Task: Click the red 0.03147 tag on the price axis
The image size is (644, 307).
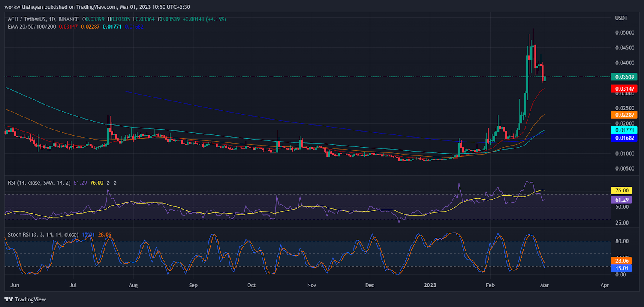Action: click(624, 89)
